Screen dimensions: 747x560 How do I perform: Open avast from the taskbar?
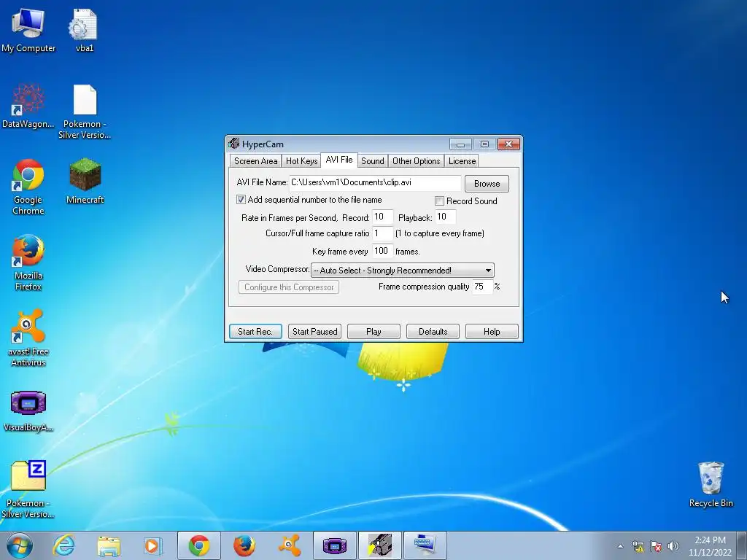click(289, 545)
